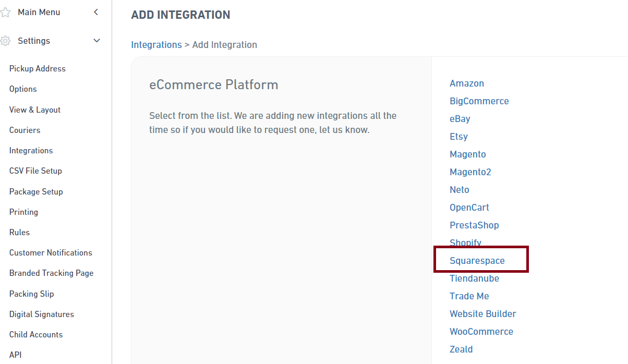Choose Magento2 integration
628x364 pixels.
[470, 172]
